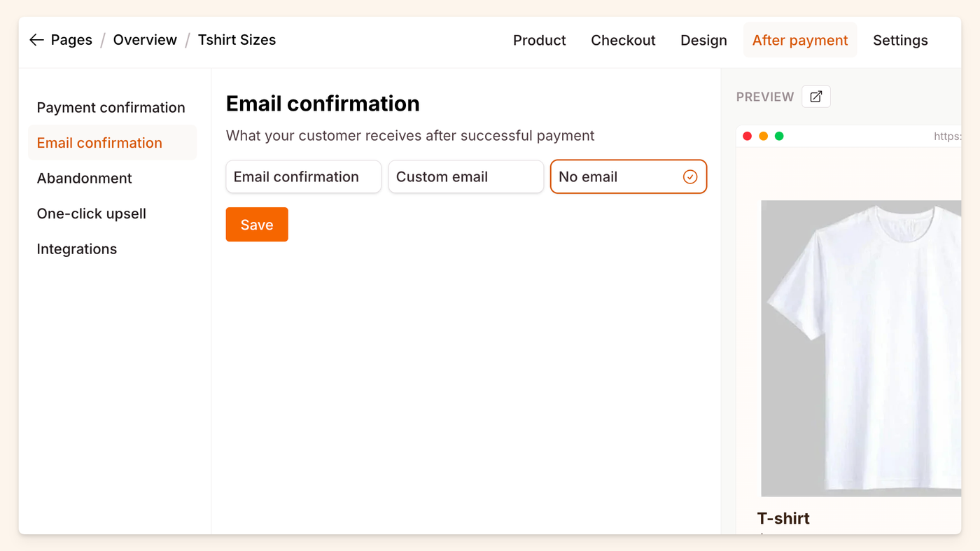Select the Email confirmation option

tap(303, 176)
